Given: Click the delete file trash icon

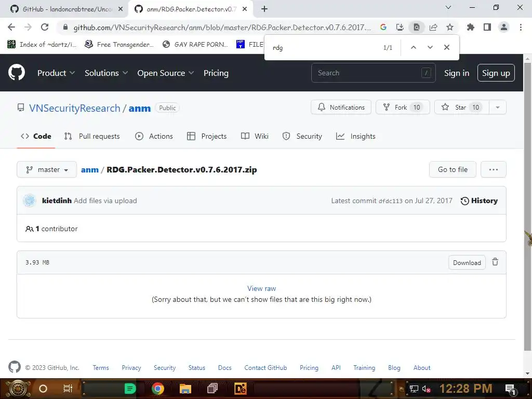Looking at the screenshot, I should (x=495, y=262).
